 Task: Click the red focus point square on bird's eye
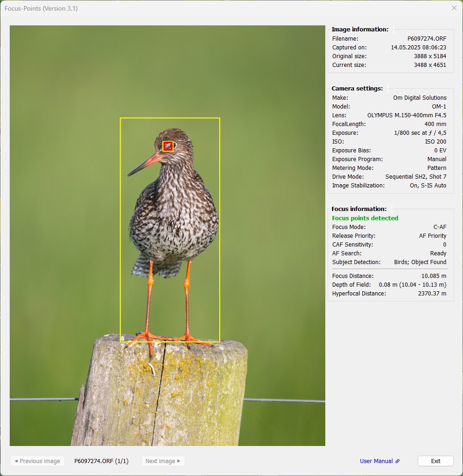(168, 146)
